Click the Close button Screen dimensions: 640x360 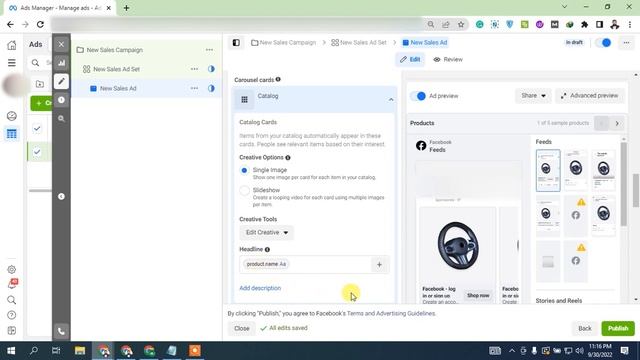242,329
